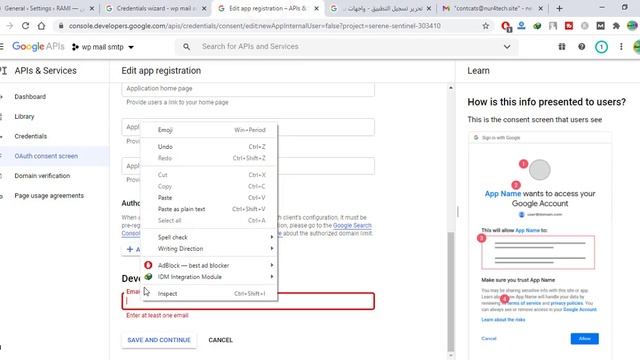This screenshot has height=360, width=640.
Task: Switch to the Credentials wizard tab
Action: tap(155, 8)
